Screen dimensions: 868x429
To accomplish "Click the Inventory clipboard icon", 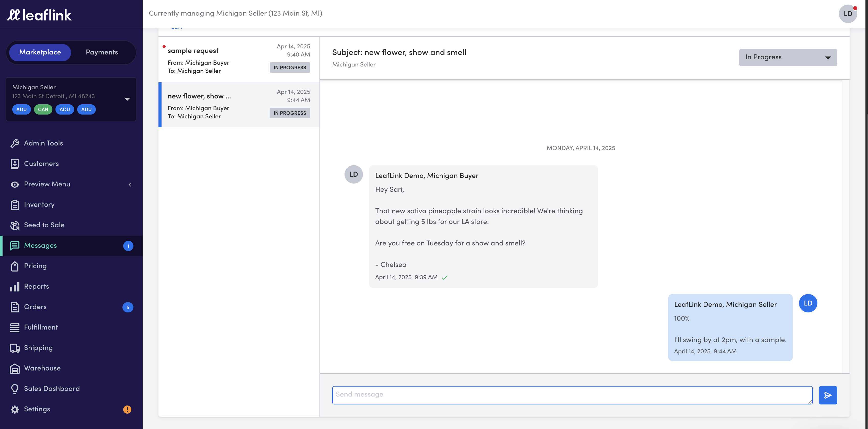I will (x=15, y=205).
